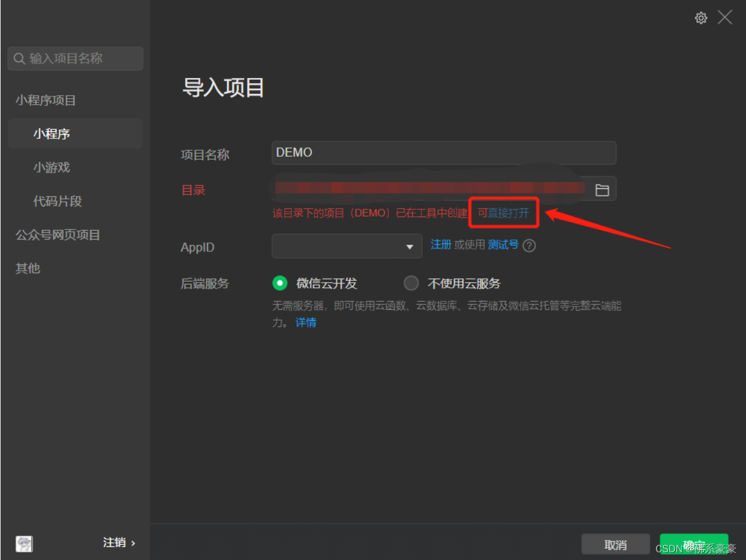Image resolution: width=746 pixels, height=560 pixels.
Task: Click 注销 to log out
Action: [x=119, y=543]
